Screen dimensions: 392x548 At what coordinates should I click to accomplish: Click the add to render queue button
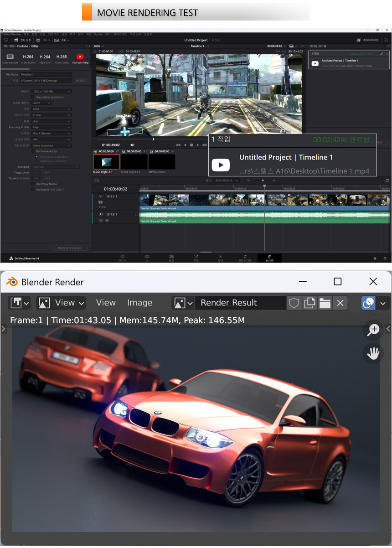point(70,248)
